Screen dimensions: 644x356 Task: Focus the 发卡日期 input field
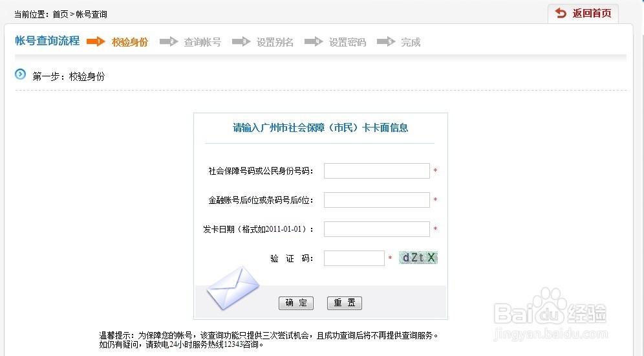(x=376, y=229)
